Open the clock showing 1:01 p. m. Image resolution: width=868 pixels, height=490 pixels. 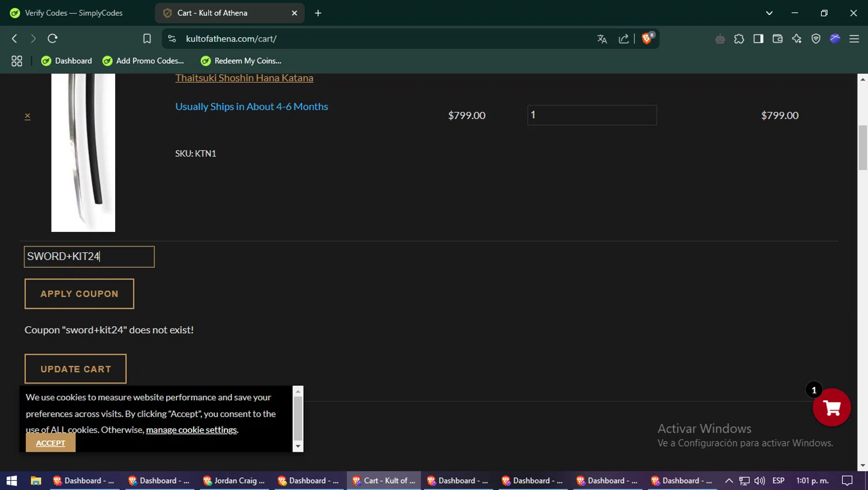pyautogui.click(x=812, y=481)
